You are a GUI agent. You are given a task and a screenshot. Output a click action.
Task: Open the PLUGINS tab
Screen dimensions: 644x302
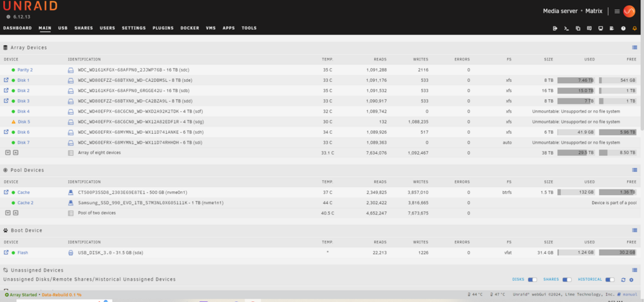163,28
